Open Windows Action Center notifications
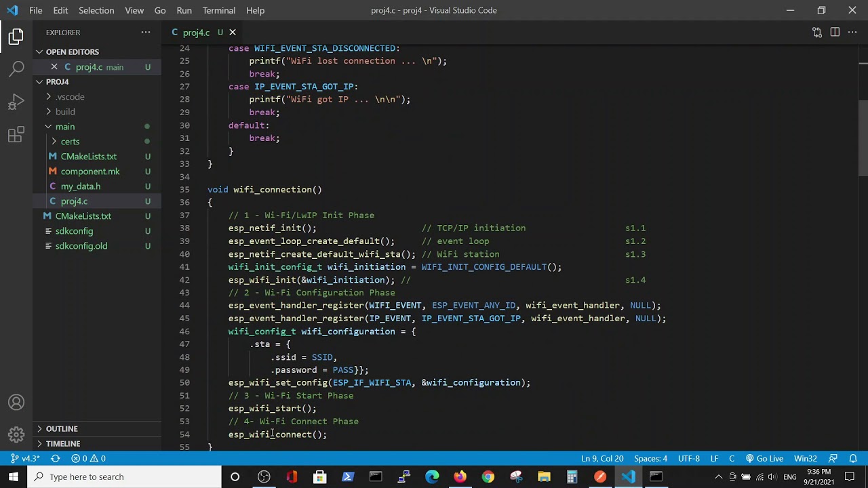 (850, 476)
